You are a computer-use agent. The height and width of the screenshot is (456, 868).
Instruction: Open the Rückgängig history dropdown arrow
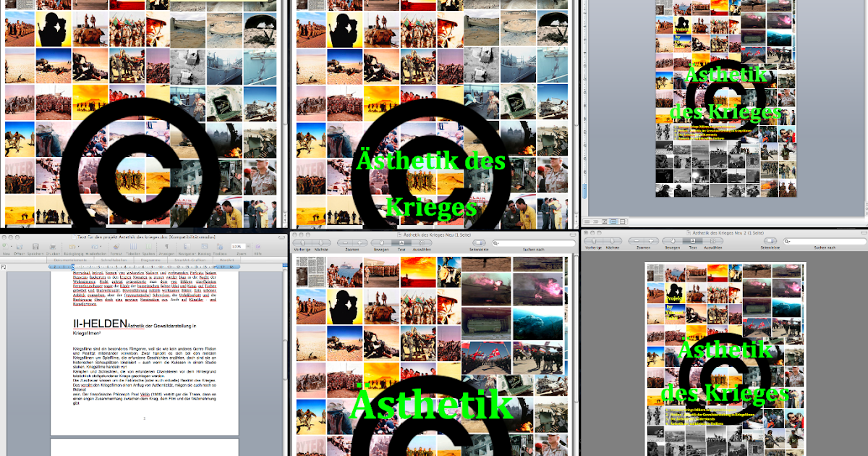pos(78,247)
